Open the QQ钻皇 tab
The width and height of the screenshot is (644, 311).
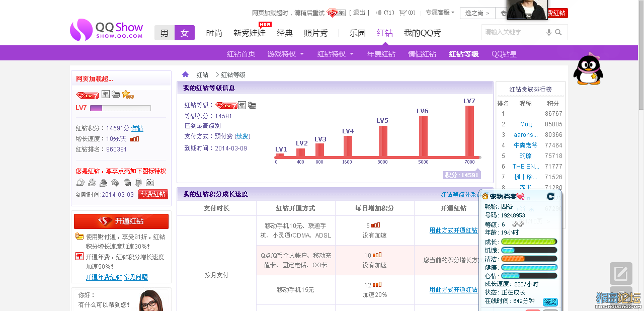(504, 54)
